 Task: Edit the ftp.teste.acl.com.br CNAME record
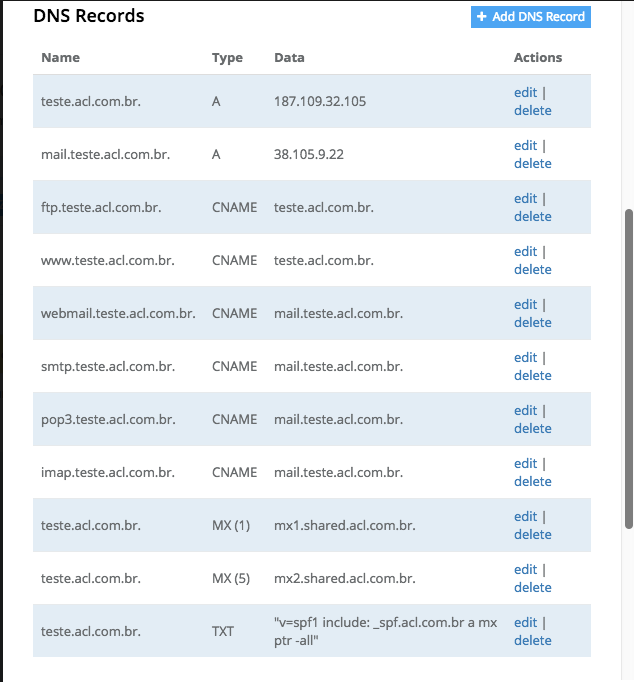(525, 198)
